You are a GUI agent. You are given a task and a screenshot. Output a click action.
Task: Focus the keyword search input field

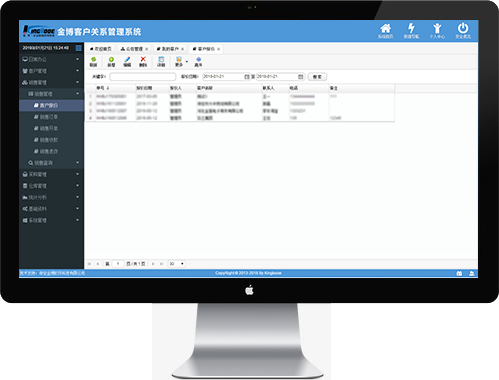point(143,77)
